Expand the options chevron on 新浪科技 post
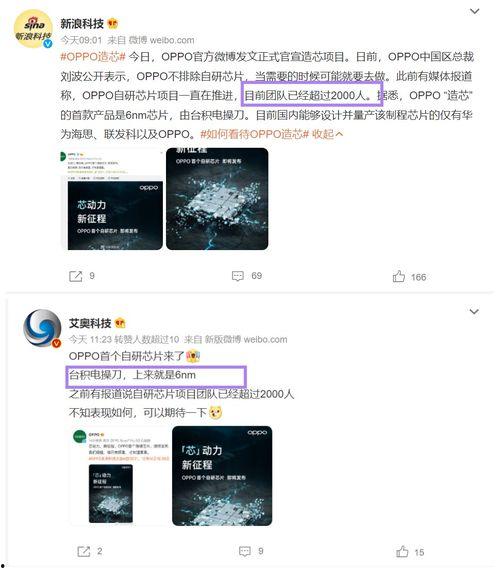This screenshot has height=572, width=499. pos(474,11)
